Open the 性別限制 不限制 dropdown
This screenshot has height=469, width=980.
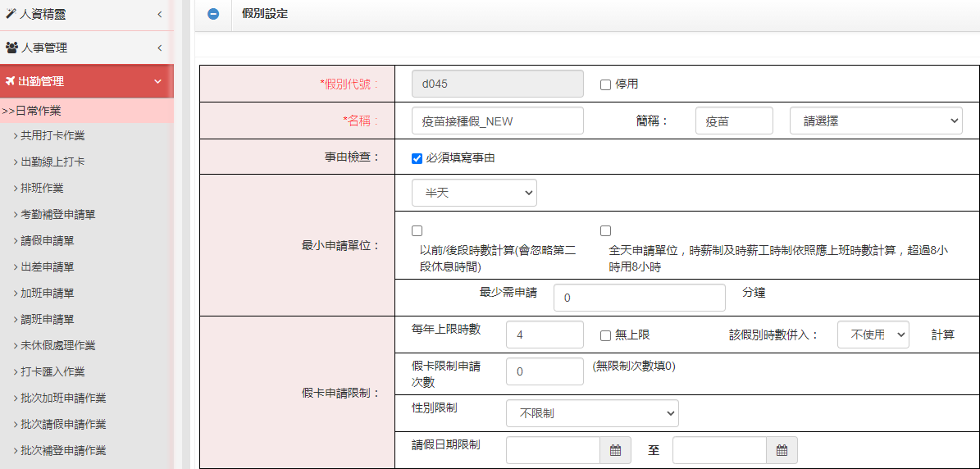point(592,413)
